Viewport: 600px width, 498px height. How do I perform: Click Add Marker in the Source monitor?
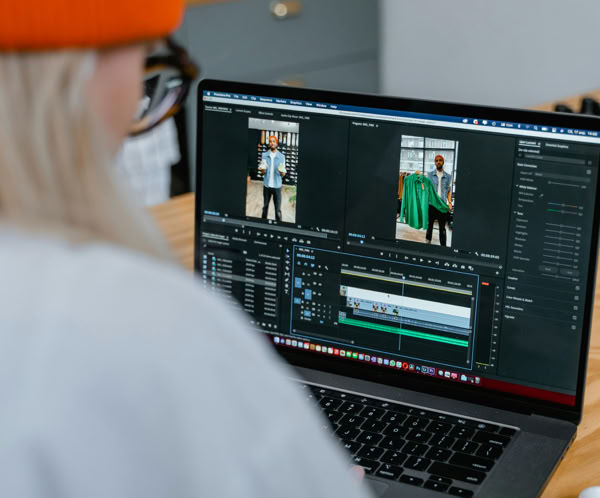(236, 230)
